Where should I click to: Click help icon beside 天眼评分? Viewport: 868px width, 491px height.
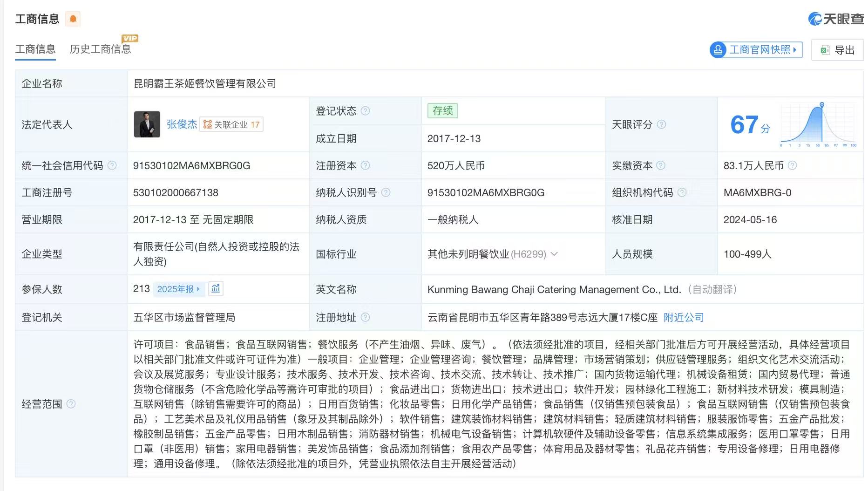coord(661,124)
